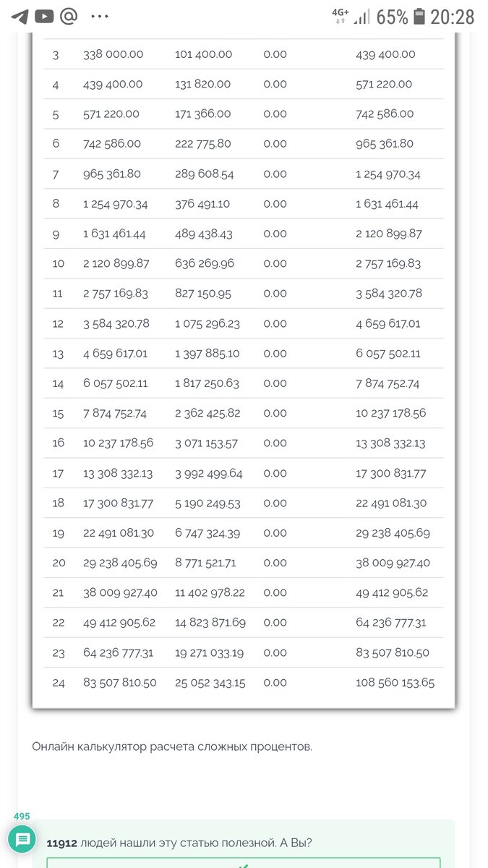The image size is (488, 868).
Task: Tap the battery icon in status bar
Action: click(x=418, y=17)
